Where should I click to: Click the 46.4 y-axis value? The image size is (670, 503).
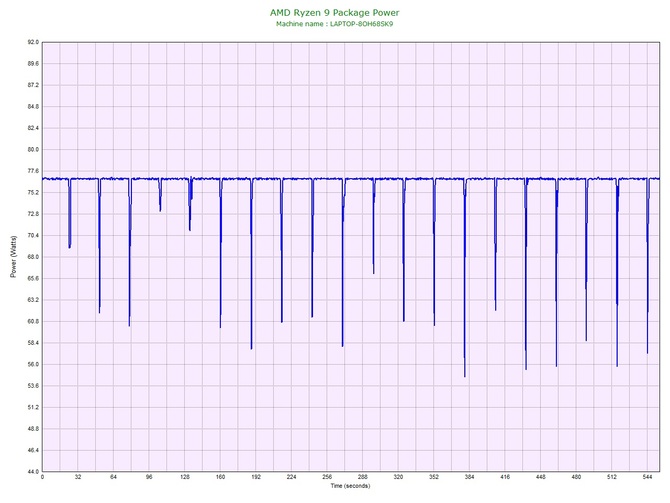pyautogui.click(x=33, y=450)
